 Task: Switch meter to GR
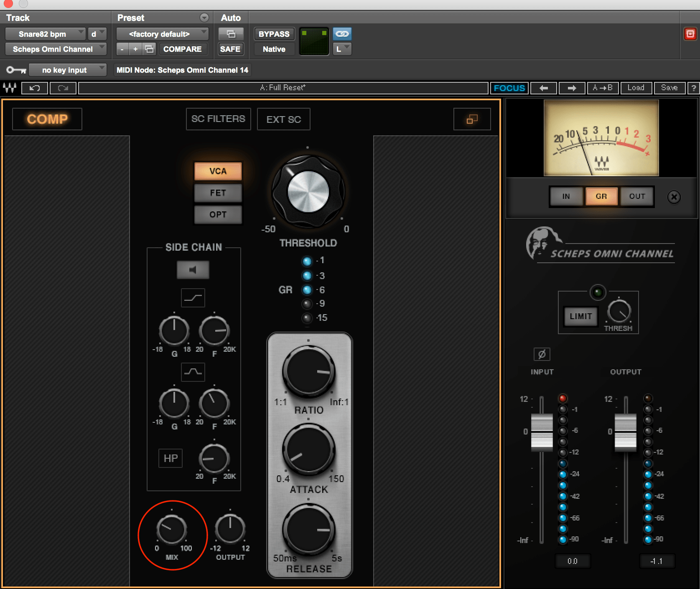click(x=601, y=196)
